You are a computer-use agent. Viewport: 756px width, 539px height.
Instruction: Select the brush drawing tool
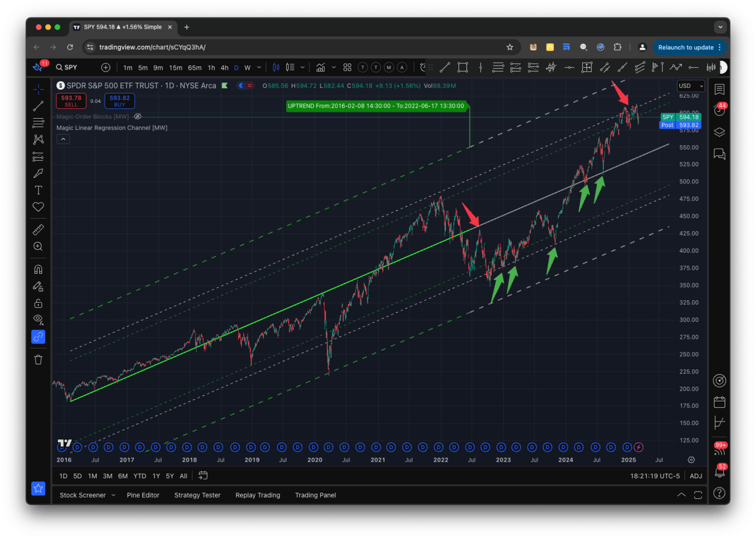point(39,173)
